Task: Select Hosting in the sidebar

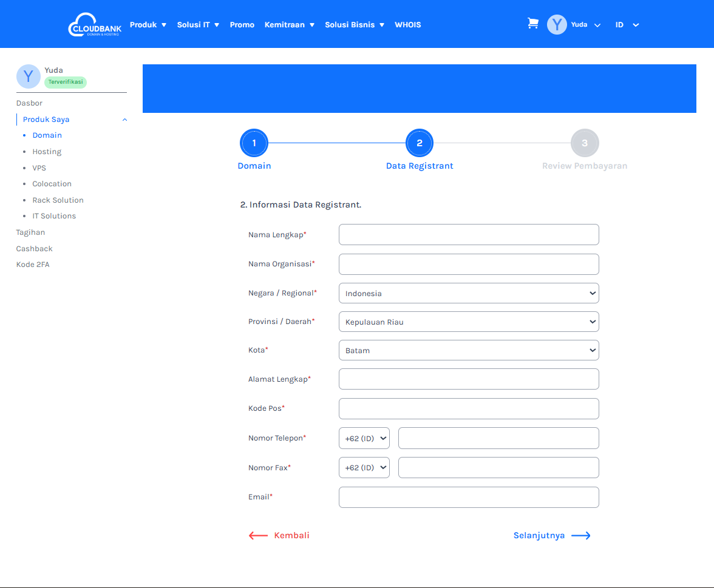Action: [x=47, y=152]
